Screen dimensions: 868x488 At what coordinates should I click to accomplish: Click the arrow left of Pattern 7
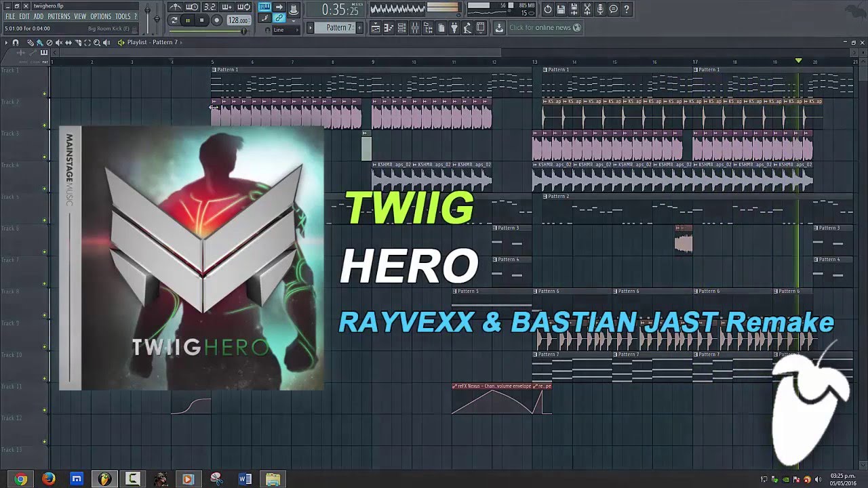pyautogui.click(x=311, y=28)
